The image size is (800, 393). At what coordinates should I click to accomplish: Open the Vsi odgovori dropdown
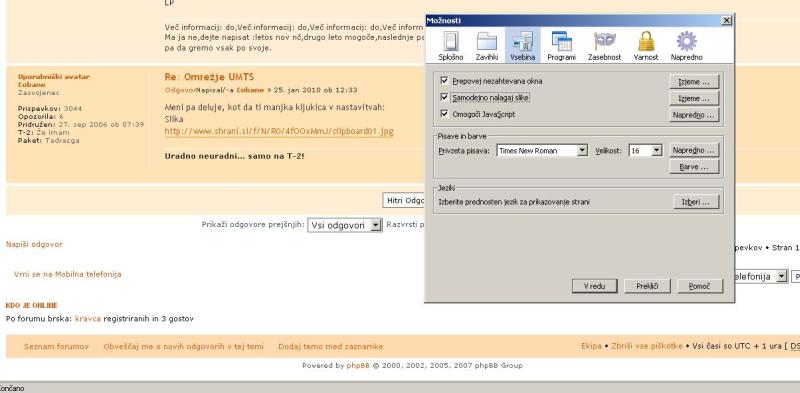[x=345, y=225]
